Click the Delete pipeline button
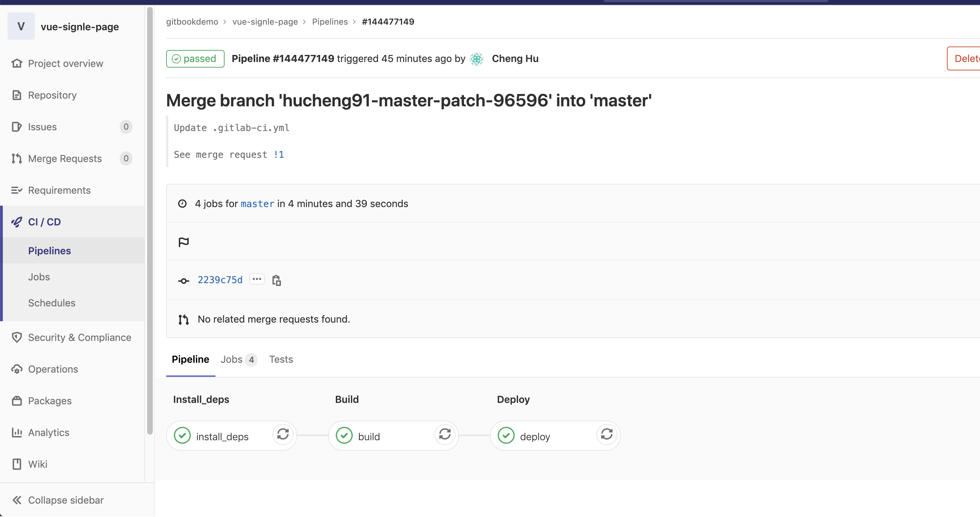This screenshot has width=980, height=517. 966,58
